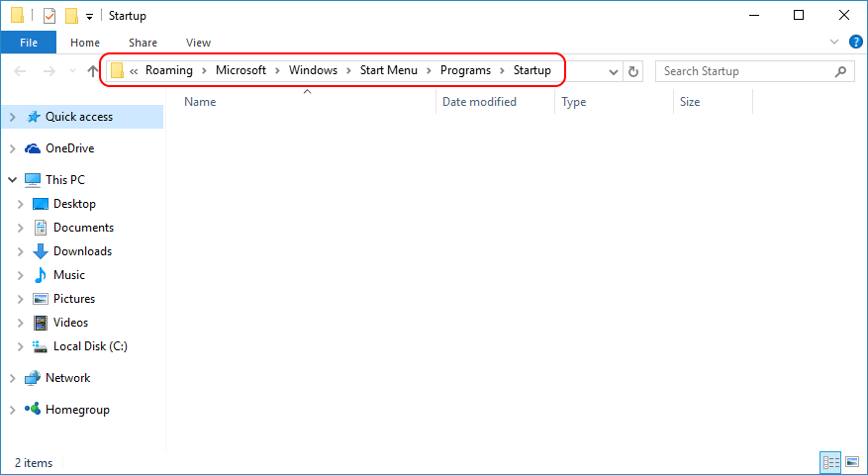Click in the Search Startup field
The height and width of the screenshot is (475, 868).
coord(742,71)
